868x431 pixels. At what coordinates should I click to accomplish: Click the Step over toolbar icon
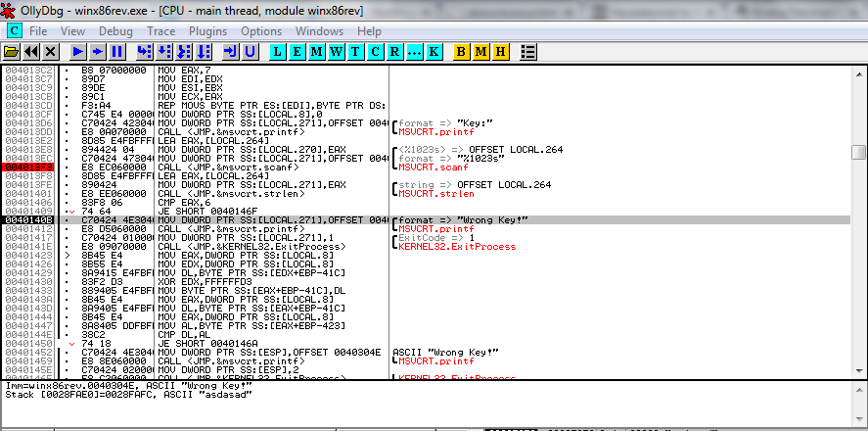click(x=164, y=52)
